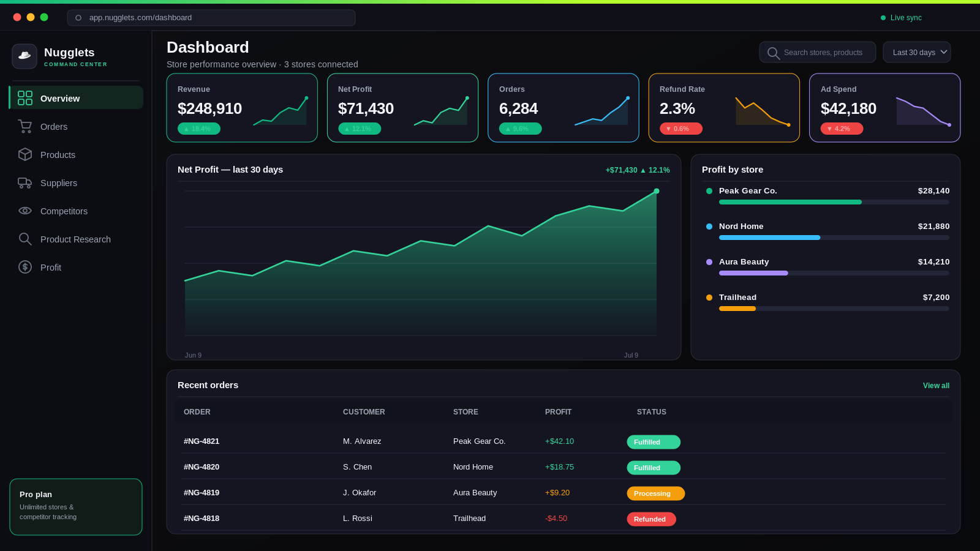Click the search magnifier icon in search box
This screenshot has height=551, width=980.
coord(774,53)
